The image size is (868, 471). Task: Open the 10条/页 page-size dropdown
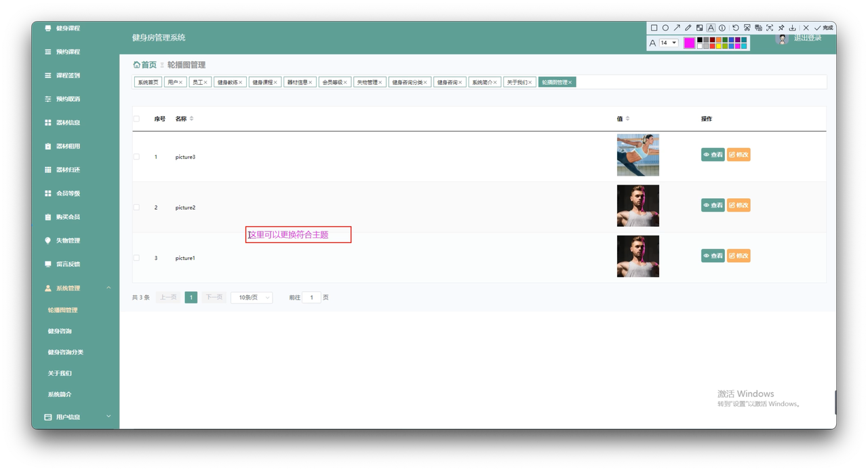[251, 297]
